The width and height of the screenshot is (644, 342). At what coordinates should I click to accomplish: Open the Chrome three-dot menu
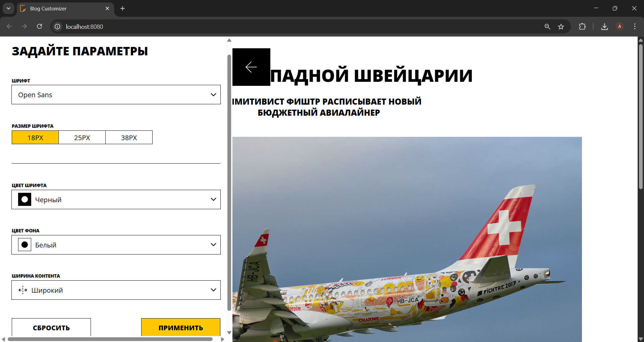tap(635, 26)
